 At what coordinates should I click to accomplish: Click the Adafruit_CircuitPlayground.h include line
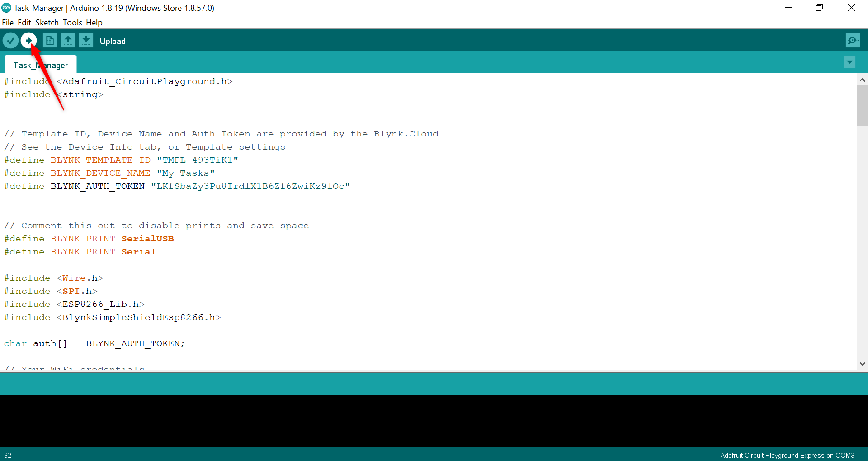(118, 81)
